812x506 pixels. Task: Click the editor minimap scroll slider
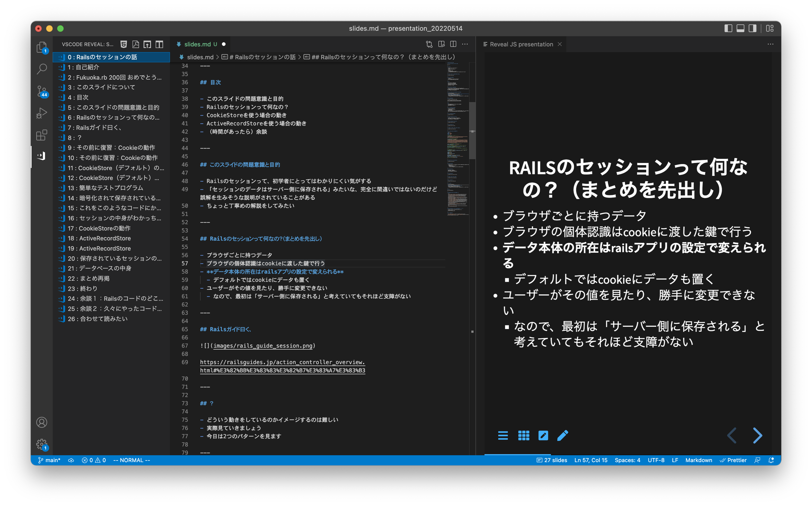click(472, 131)
